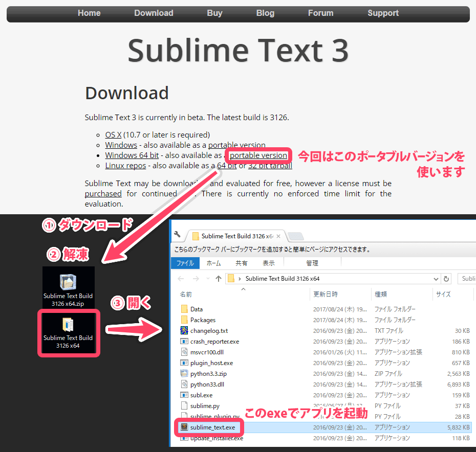Click the 2,563 KB size cell
476x452 pixels.
(x=459, y=374)
